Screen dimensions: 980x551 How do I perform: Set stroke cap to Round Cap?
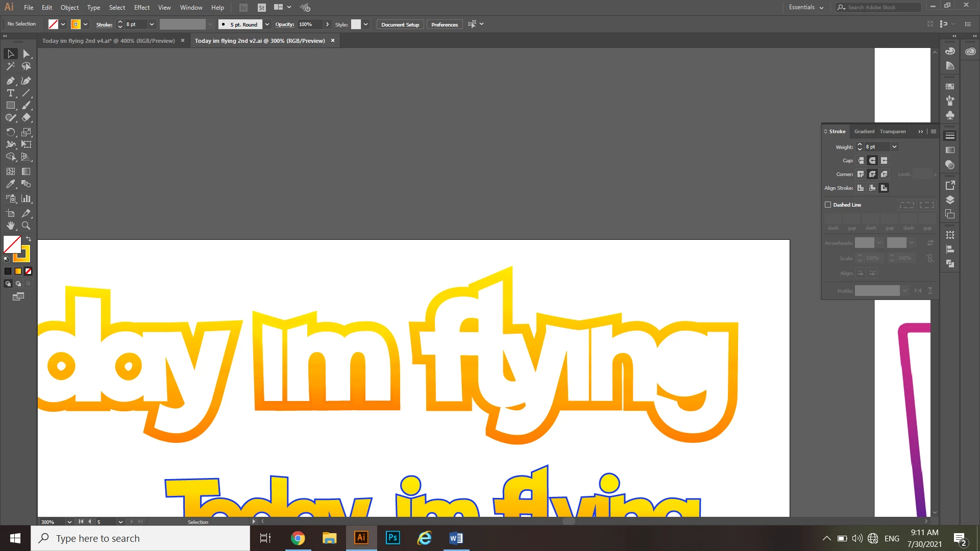pyautogui.click(x=872, y=160)
